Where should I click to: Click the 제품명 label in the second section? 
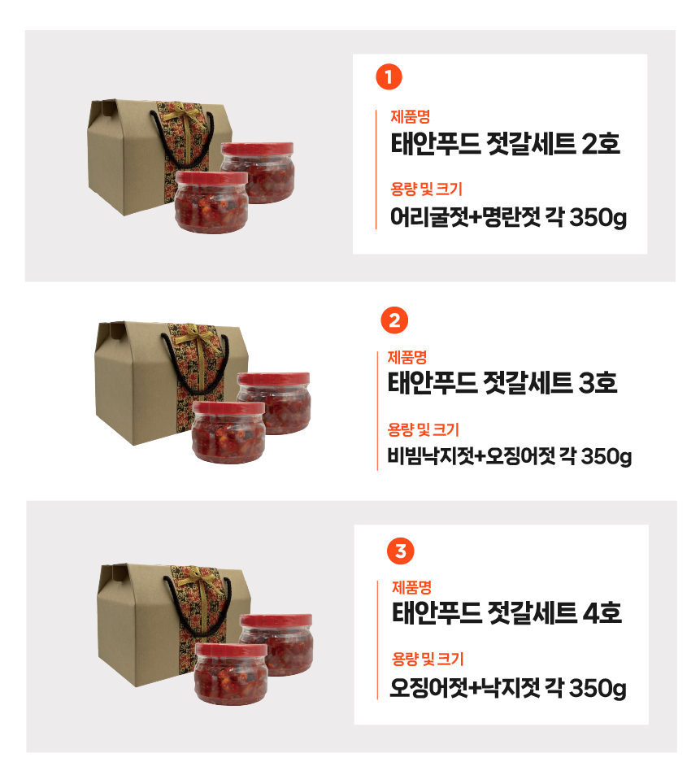click(x=407, y=357)
